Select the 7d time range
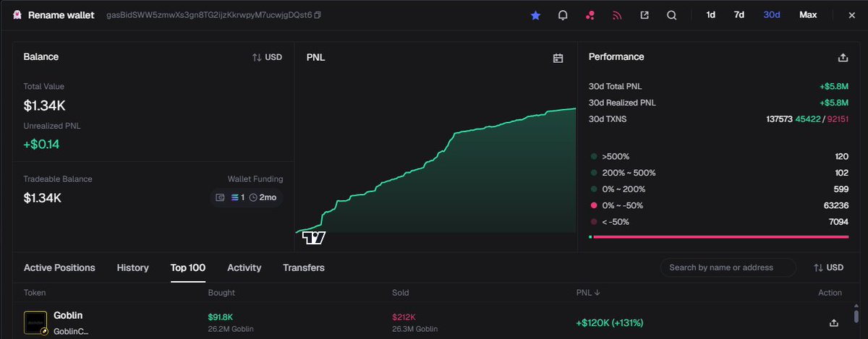Image resolution: width=868 pixels, height=339 pixels. (x=739, y=15)
